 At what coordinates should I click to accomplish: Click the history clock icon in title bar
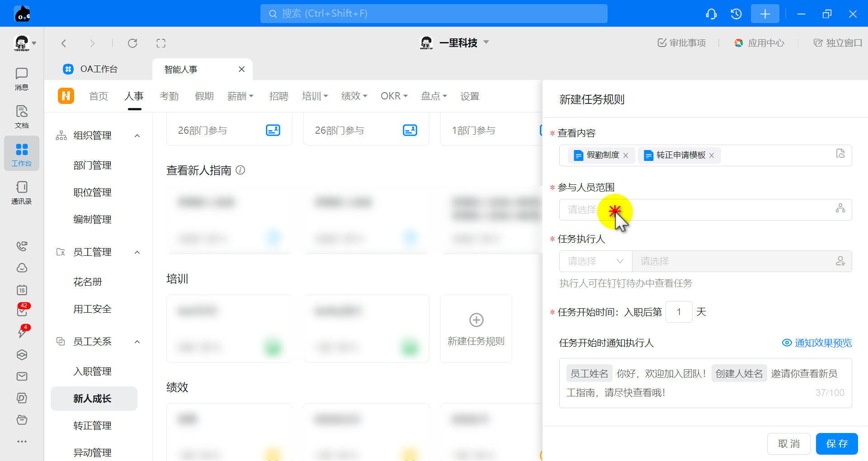coord(736,14)
